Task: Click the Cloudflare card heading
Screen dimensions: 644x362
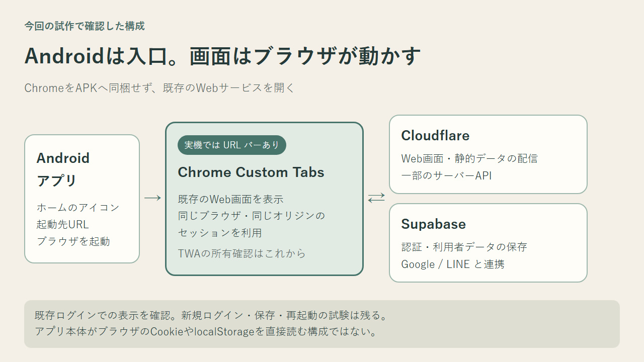Action: pyautogui.click(x=435, y=136)
